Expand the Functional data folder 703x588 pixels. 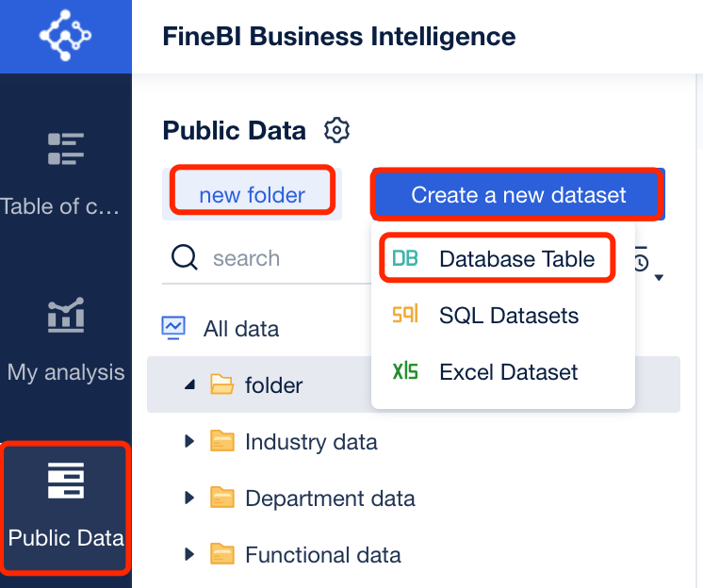[190, 554]
